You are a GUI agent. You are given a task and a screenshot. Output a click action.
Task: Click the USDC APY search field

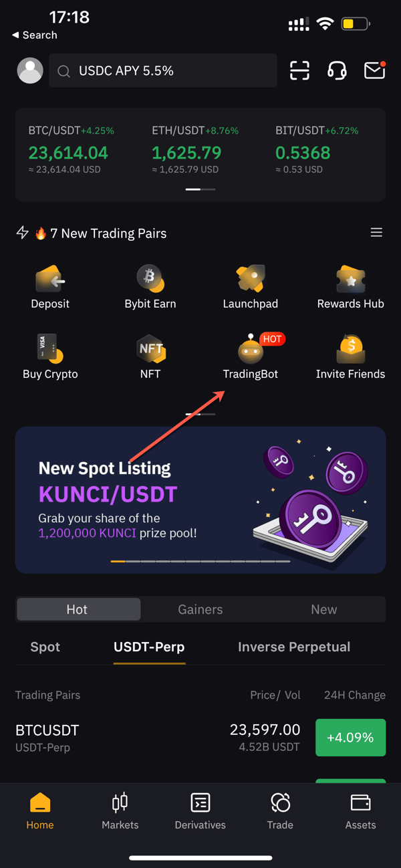tap(163, 70)
